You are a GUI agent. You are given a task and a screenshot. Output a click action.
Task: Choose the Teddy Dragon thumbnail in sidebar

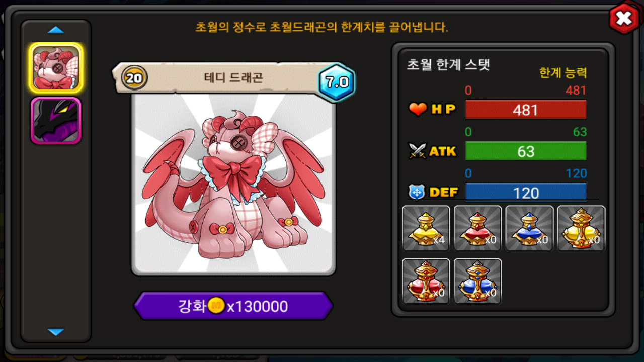point(56,68)
